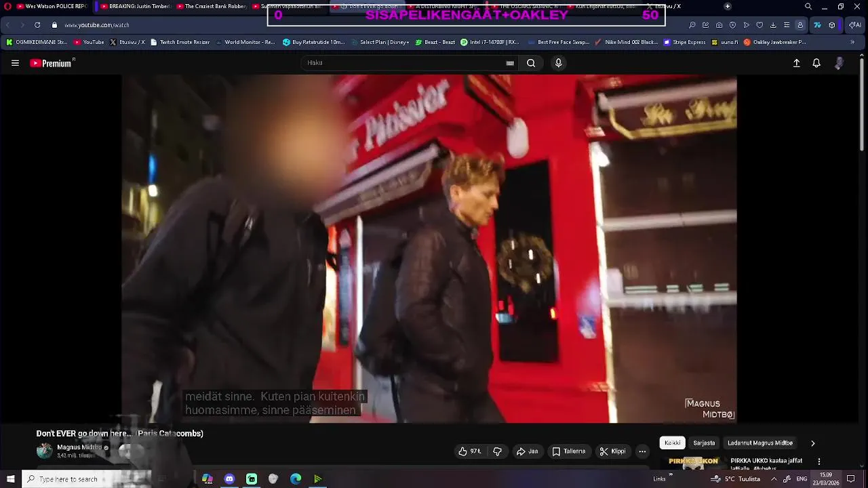Switch to Wes Watson POLICE REPO tab

52,6
